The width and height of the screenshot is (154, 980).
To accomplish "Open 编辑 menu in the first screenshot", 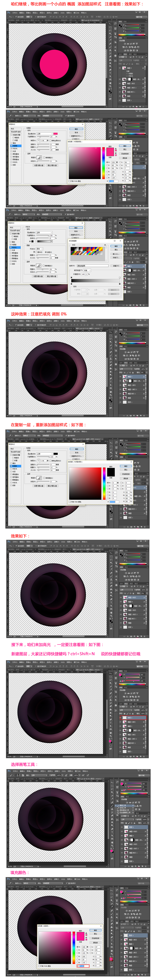I will (x=22, y=13).
